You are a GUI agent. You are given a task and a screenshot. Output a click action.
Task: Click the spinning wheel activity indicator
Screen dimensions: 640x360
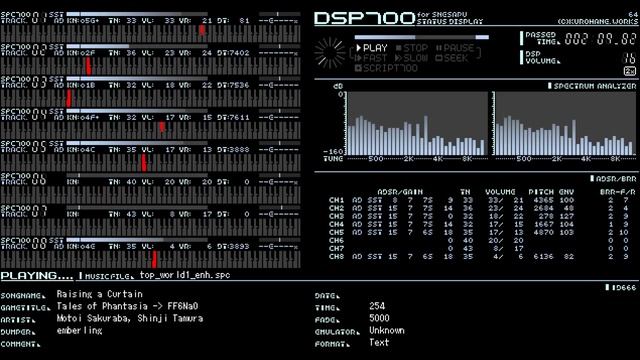click(x=330, y=53)
